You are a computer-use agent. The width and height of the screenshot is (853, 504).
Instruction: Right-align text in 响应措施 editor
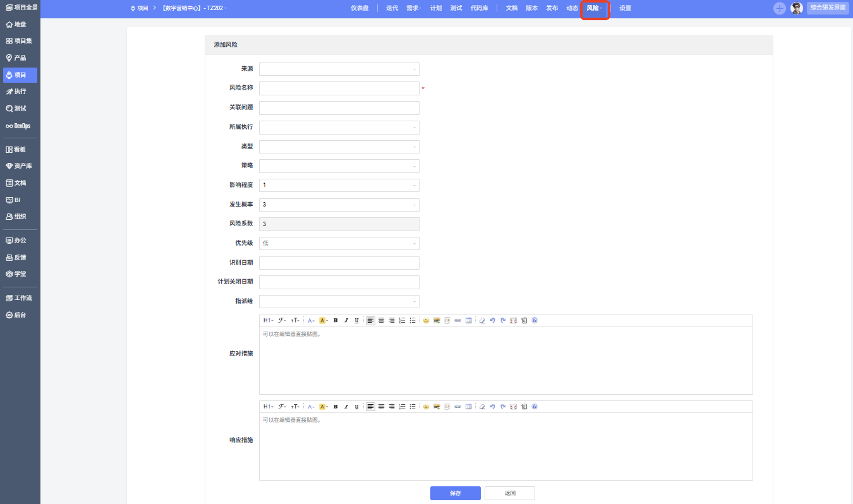[392, 406]
